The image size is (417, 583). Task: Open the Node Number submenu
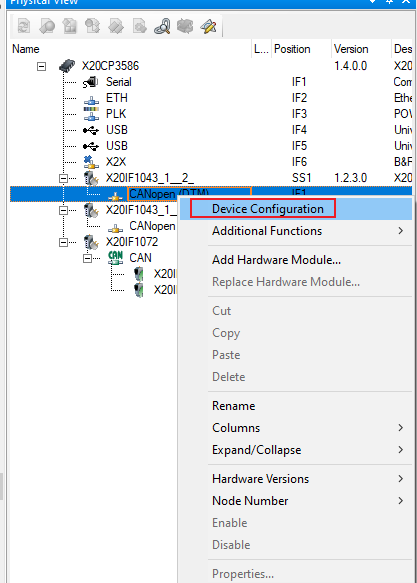click(295, 501)
